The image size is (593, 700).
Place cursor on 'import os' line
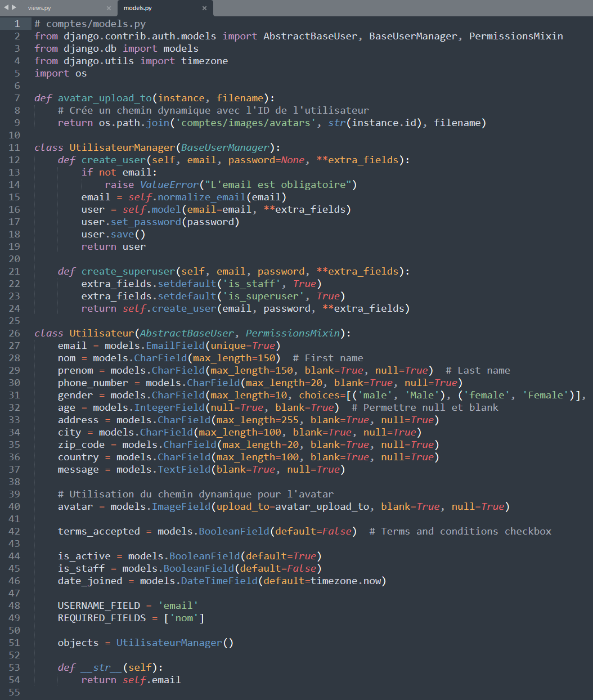(x=61, y=73)
